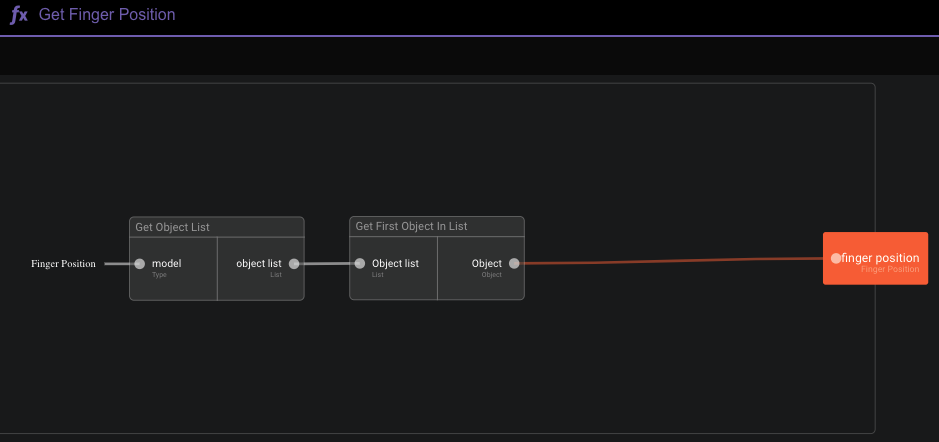
Task: Select the Get Finger Position title
Action: [x=107, y=15]
